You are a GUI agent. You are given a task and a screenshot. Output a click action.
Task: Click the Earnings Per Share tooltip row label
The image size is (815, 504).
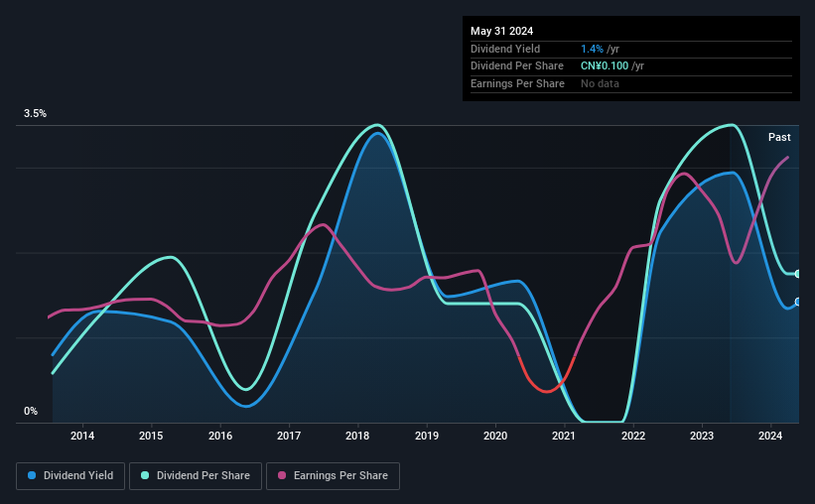[x=518, y=83]
